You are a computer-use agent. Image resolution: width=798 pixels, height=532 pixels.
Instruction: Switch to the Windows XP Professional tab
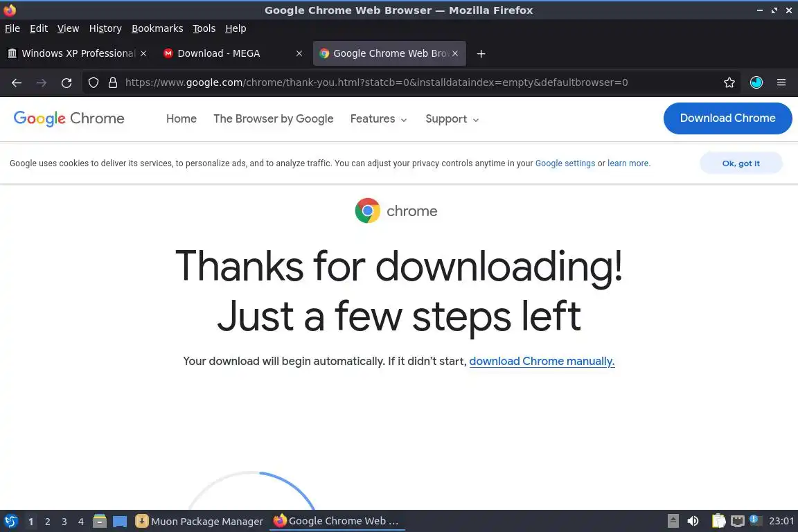[78, 53]
